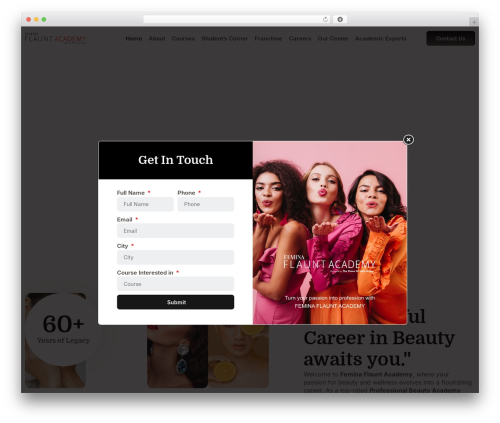Go to Student's Corner page
500x423 pixels.
pyautogui.click(x=224, y=38)
